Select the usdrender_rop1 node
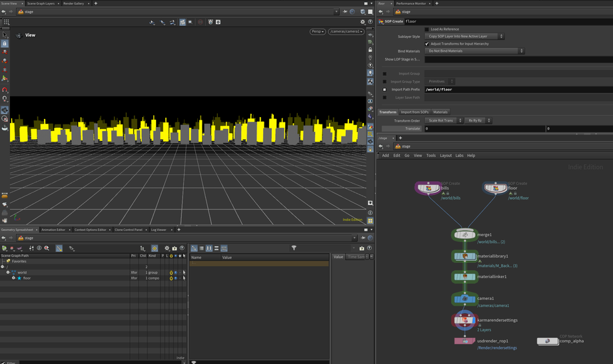The image size is (613, 364). [x=465, y=341]
